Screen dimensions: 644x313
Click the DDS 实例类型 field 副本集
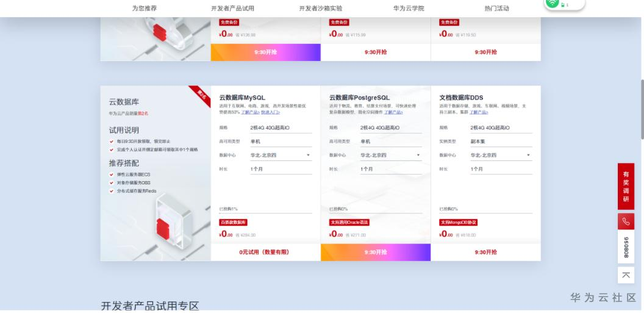(x=501, y=142)
